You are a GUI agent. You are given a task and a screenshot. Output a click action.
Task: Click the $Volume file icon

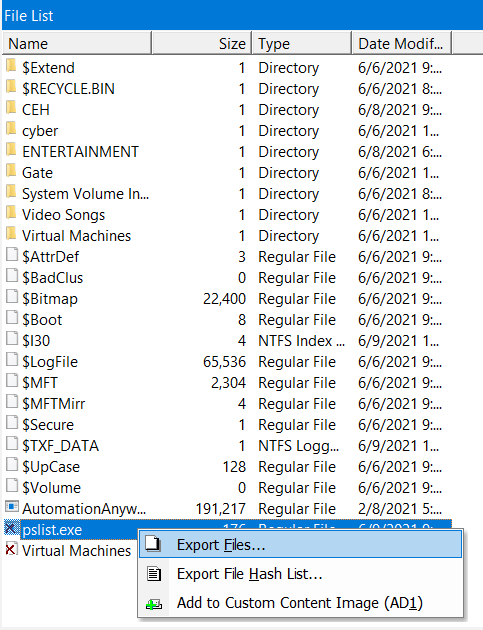12,486
